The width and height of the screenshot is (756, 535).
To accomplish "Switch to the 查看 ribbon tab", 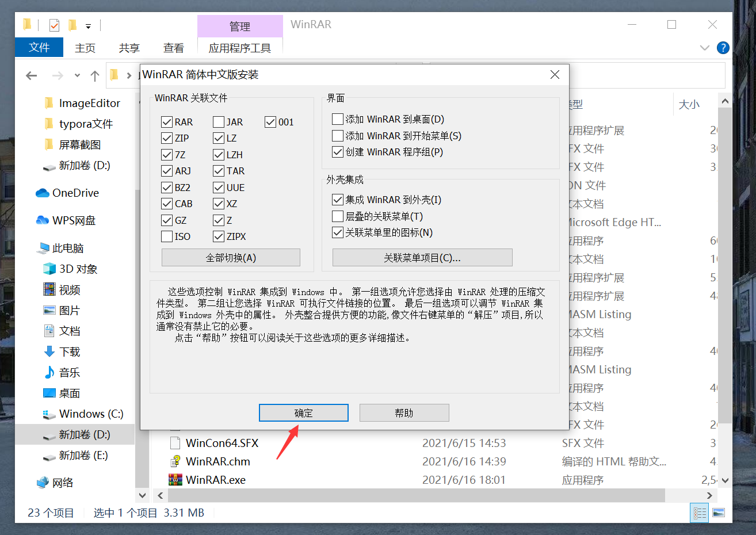I will tap(173, 48).
